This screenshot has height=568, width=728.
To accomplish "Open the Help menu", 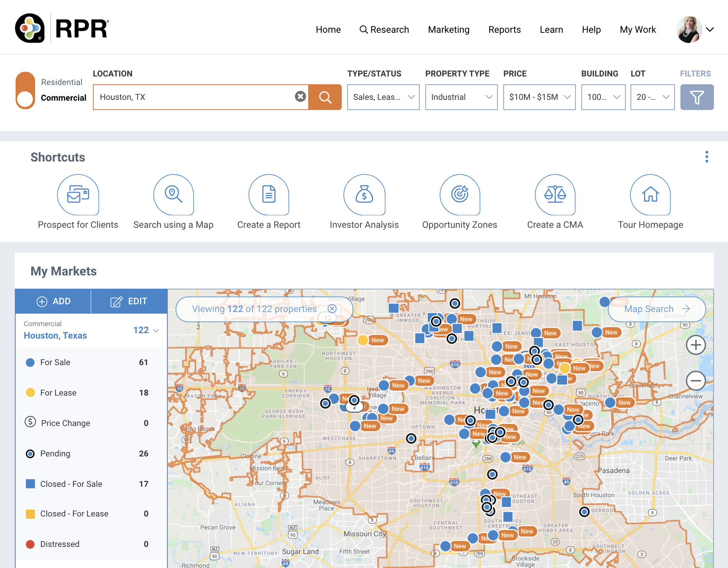I will [x=591, y=30].
